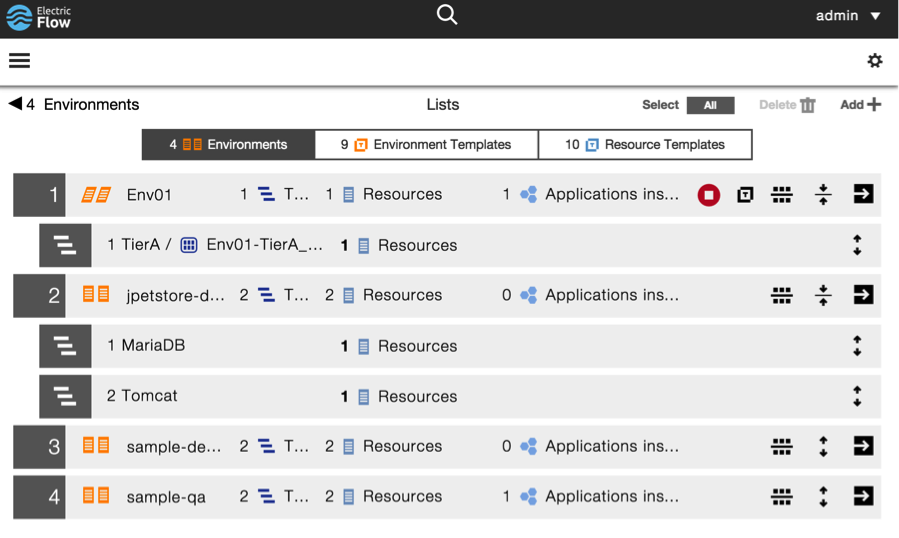
Task: Select the jpetstore-d... environment name
Action: [175, 295]
